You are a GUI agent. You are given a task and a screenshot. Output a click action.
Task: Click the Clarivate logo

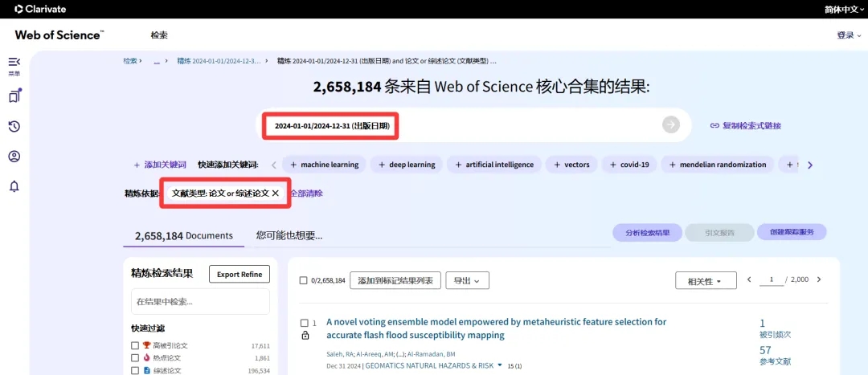tap(40, 9)
